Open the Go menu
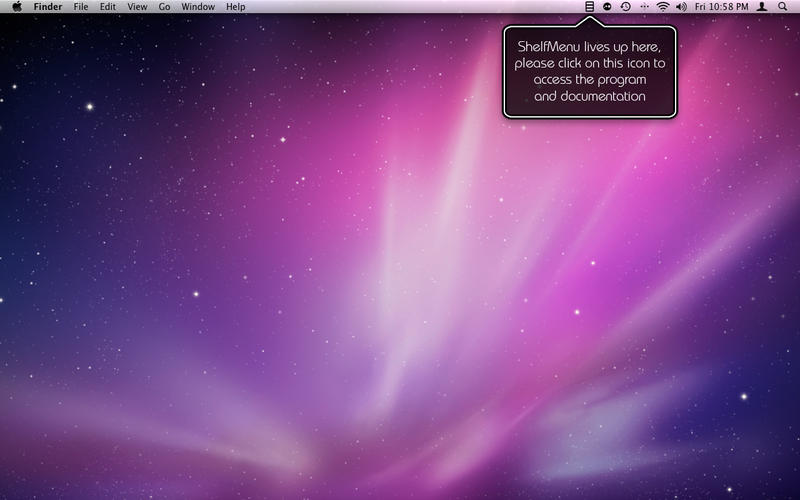Viewport: 800px width, 500px height. [164, 7]
